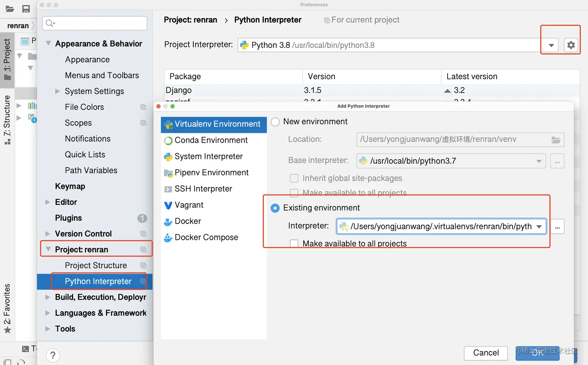The height and width of the screenshot is (365, 588).
Task: Click Cancel in Add Python Interpreter dialog
Action: (x=486, y=353)
